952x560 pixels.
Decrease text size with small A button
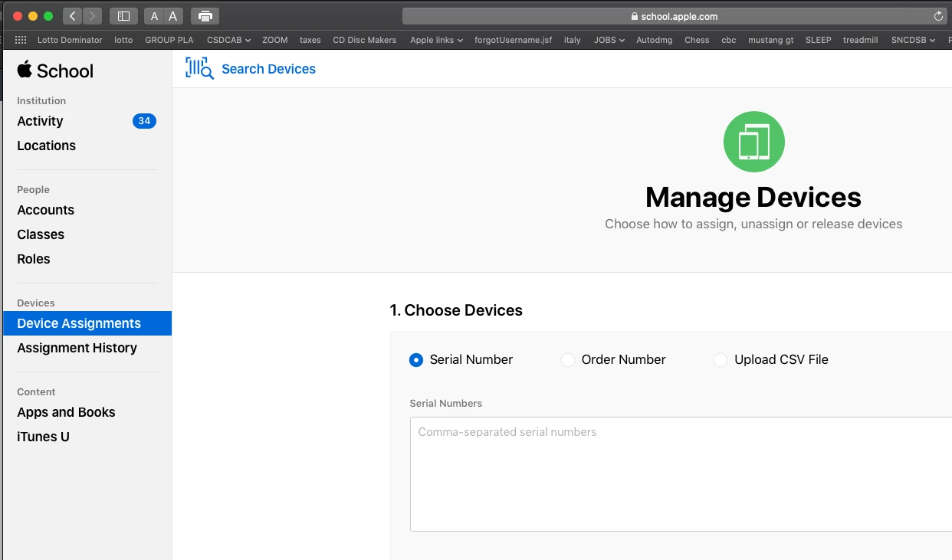click(x=154, y=16)
